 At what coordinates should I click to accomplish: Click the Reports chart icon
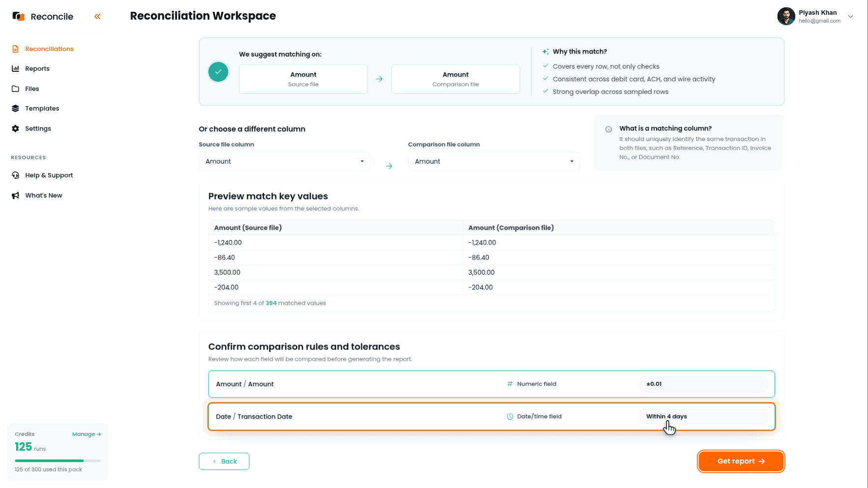tap(15, 69)
